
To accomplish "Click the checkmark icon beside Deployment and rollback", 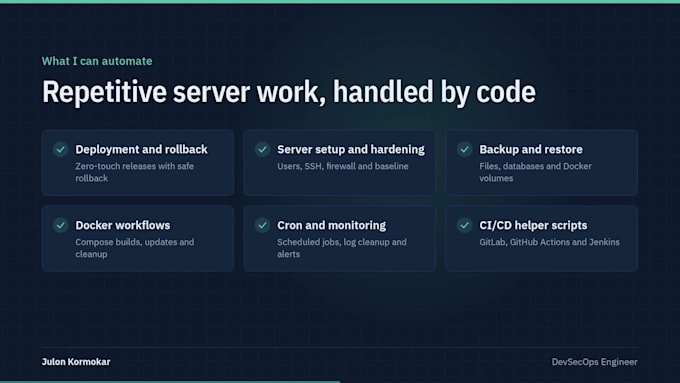I will [x=61, y=149].
